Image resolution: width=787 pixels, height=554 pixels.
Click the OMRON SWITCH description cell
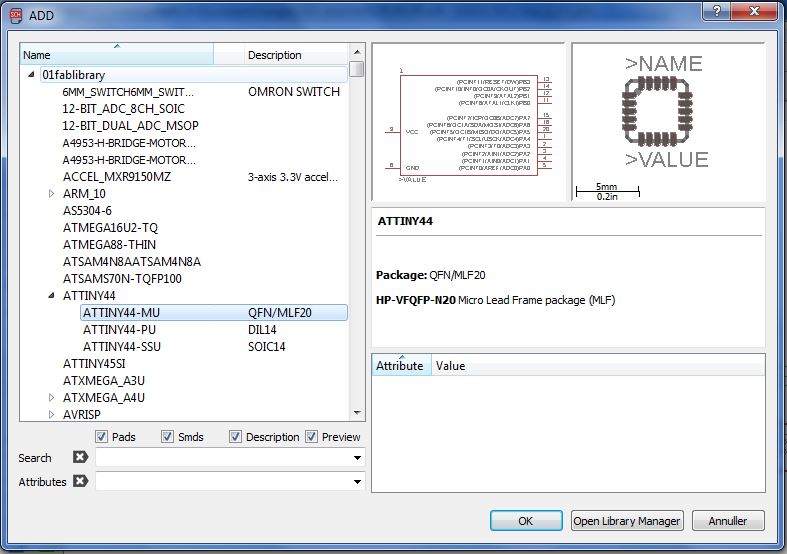(x=294, y=92)
